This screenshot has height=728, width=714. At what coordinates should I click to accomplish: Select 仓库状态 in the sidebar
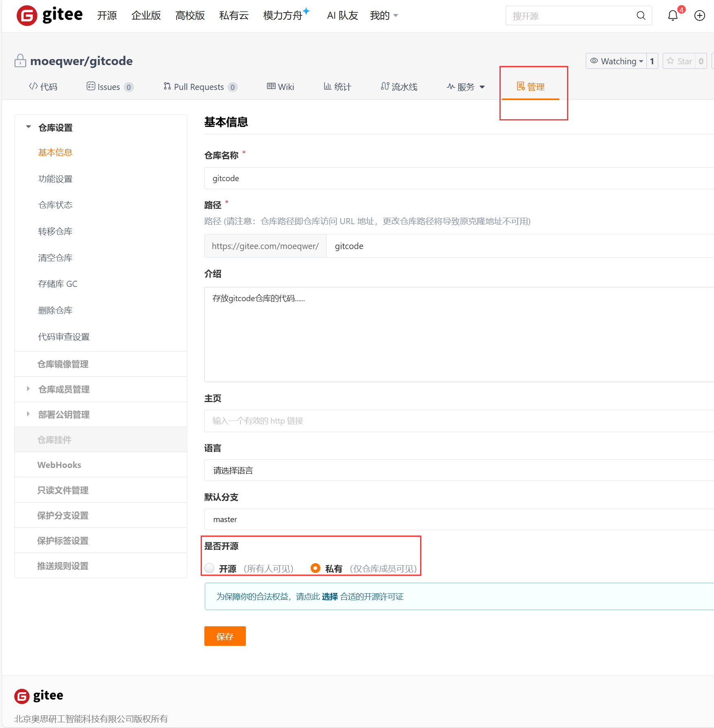(x=55, y=205)
